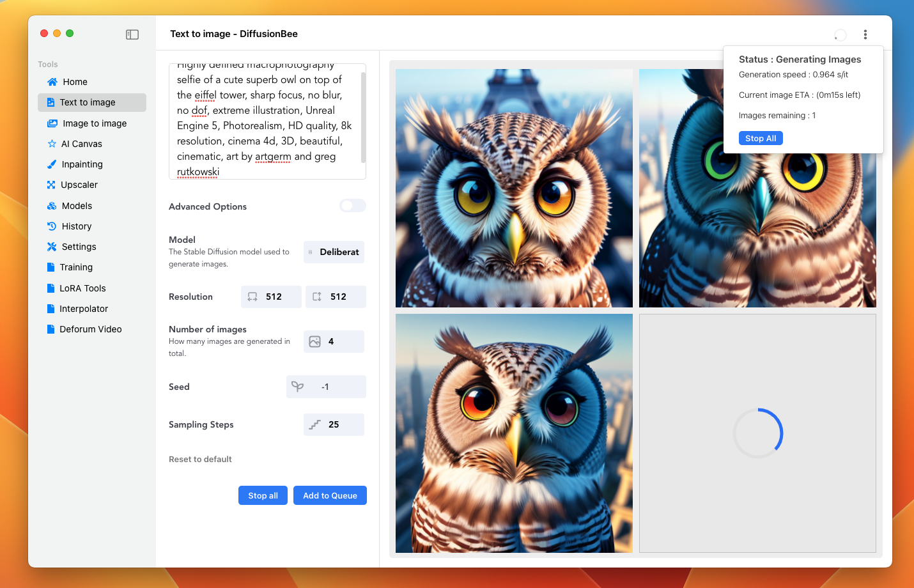This screenshot has height=588, width=914.
Task: Select the Interpolator tool
Action: click(84, 308)
